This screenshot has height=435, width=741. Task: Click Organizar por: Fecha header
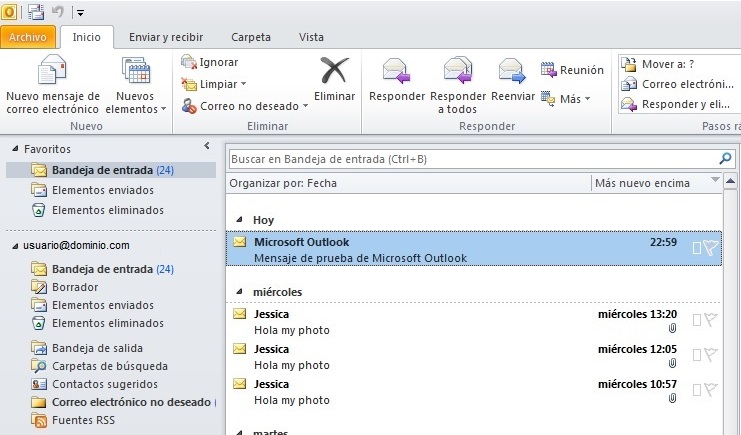pos(283,183)
